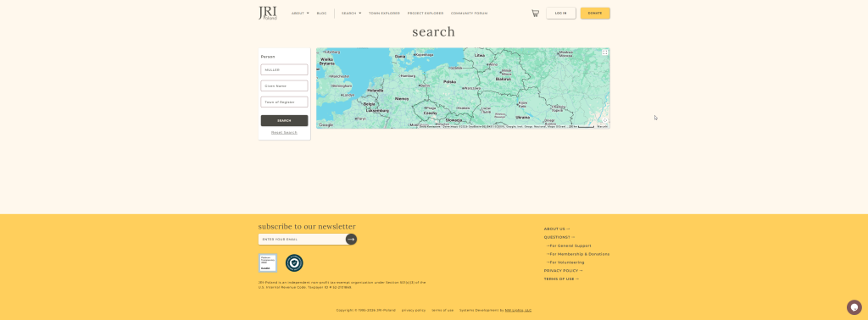Image resolution: width=868 pixels, height=320 pixels.
Task: Click the Person label in search panel
Action: (x=268, y=57)
